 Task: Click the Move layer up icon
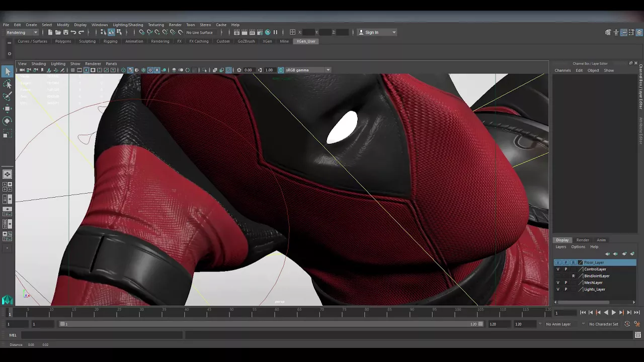[607, 254]
